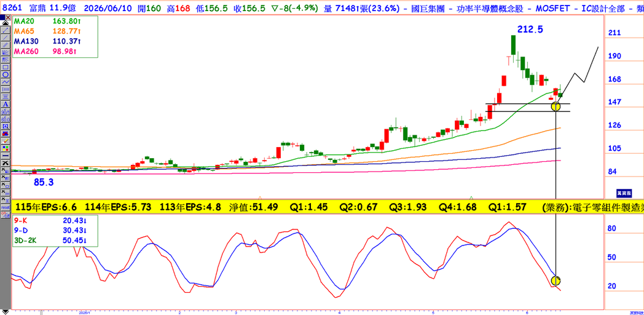
Task: Click 114年EPS:5.73 in the yellow bar
Action: coord(118,207)
